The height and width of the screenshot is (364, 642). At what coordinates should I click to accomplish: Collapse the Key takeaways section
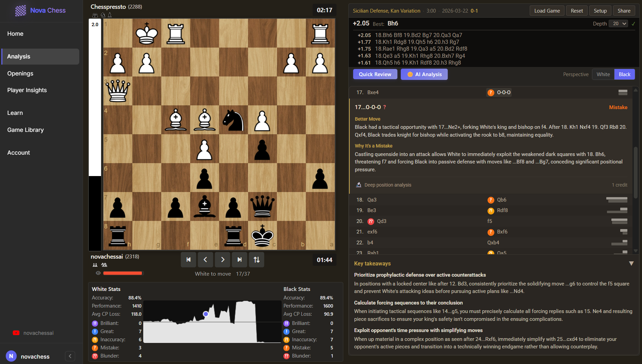632,263
